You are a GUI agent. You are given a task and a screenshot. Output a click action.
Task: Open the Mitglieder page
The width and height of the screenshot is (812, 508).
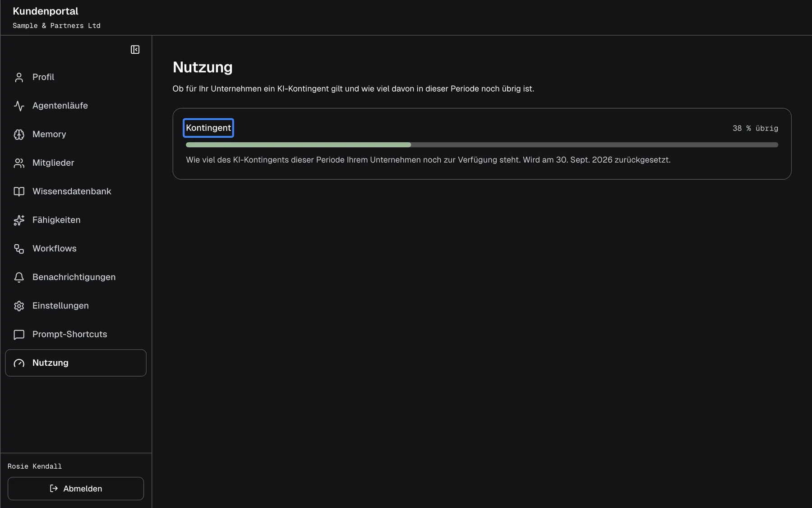tap(76, 163)
